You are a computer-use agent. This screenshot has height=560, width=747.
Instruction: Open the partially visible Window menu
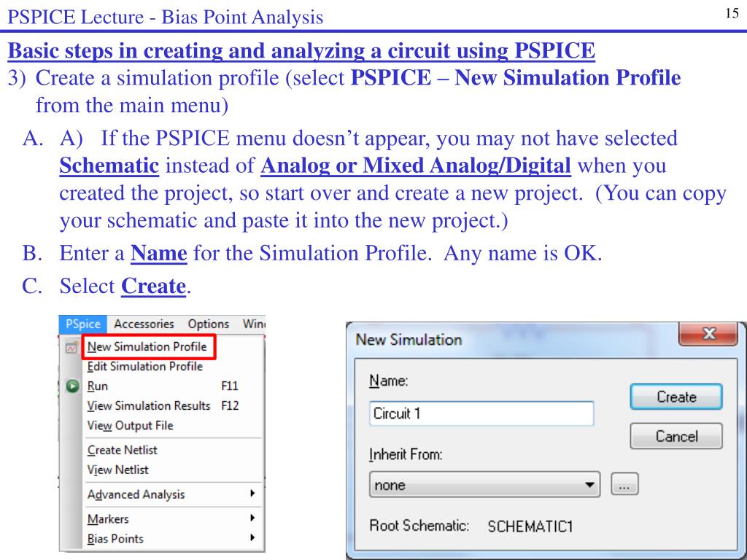click(253, 324)
